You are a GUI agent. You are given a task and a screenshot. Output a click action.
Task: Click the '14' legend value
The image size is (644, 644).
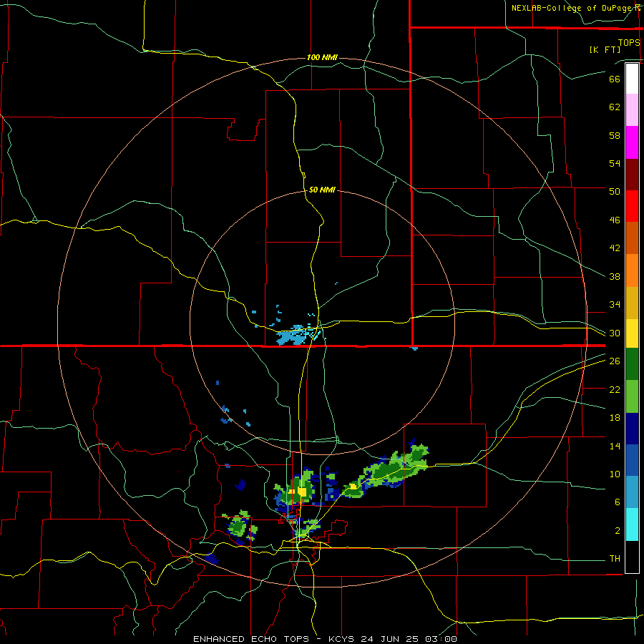tap(615, 446)
